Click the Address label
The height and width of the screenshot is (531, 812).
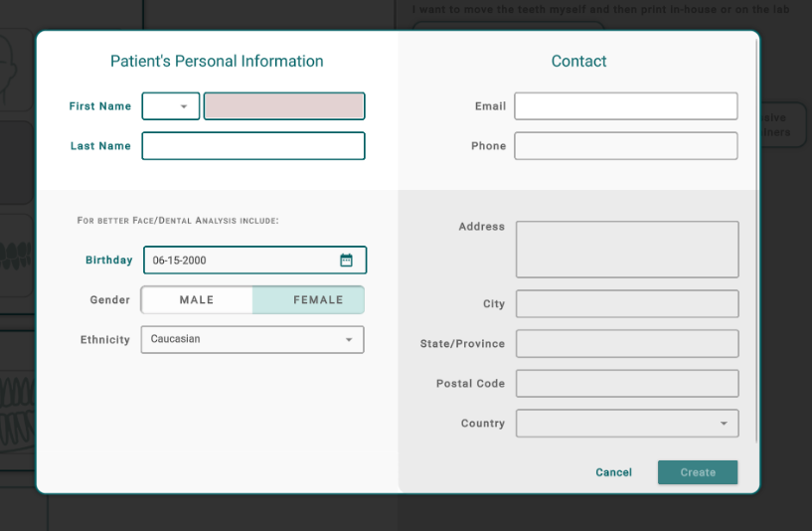click(482, 227)
